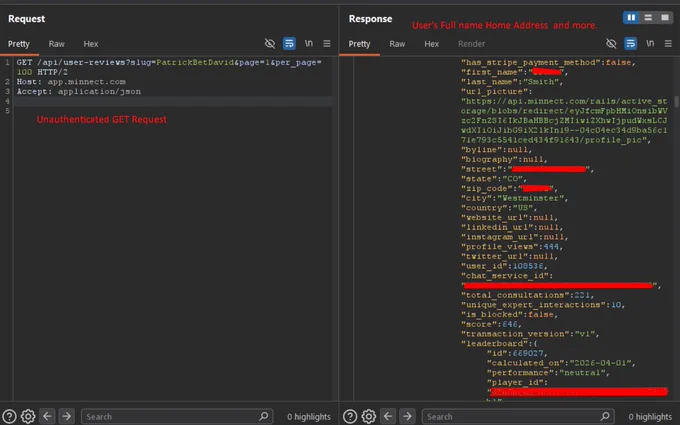Image resolution: width=680 pixels, height=425 pixels.
Task: Open Response search settings gear
Action: pyautogui.click(x=369, y=416)
